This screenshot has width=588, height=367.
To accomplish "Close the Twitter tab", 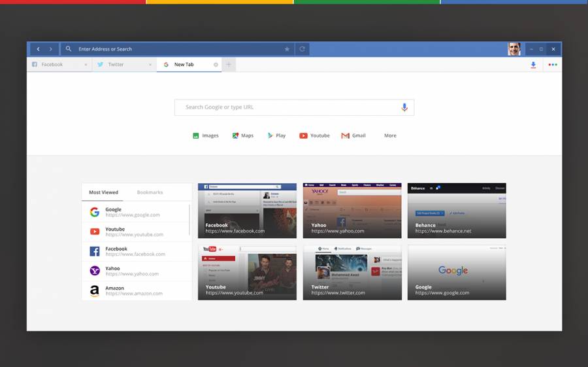I will pyautogui.click(x=150, y=65).
